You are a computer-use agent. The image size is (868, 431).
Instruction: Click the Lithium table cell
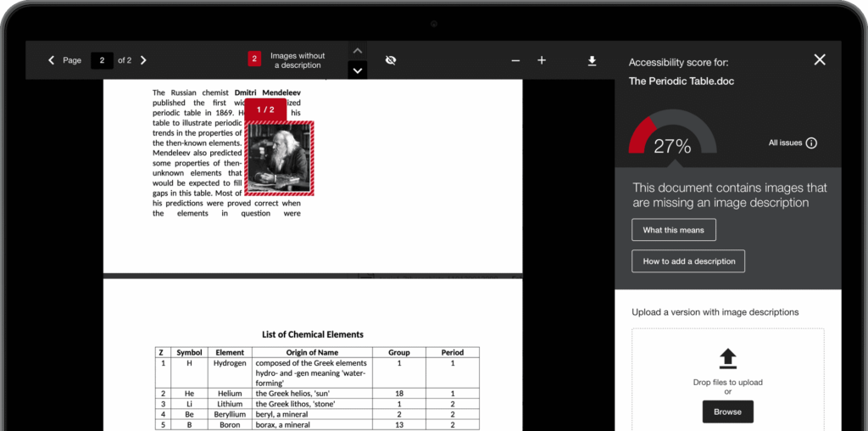[x=230, y=404]
